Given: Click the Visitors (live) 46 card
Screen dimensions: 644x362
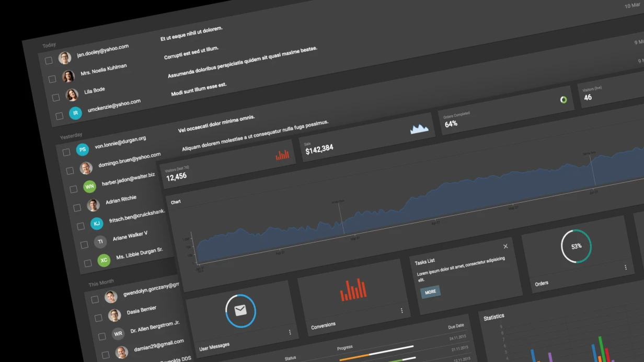Looking at the screenshot, I should click(612, 92).
